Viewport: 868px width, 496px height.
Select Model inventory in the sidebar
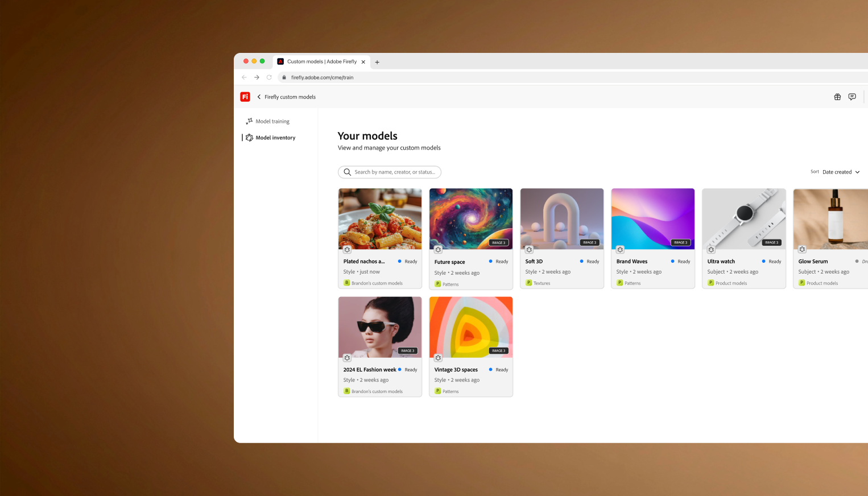(275, 138)
